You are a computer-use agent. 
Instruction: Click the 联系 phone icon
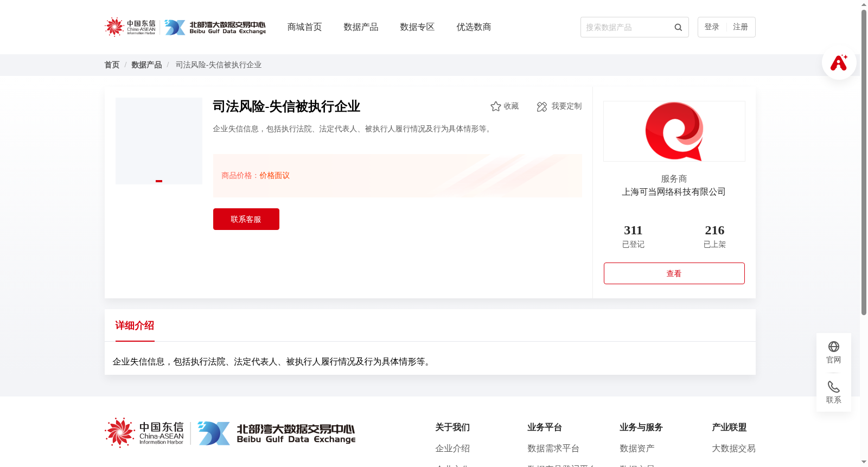pyautogui.click(x=834, y=387)
